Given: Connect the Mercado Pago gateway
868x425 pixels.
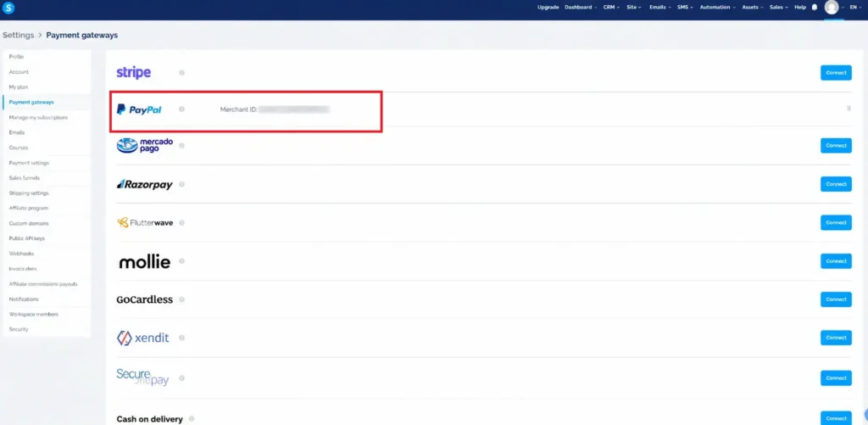Looking at the screenshot, I should click(x=836, y=146).
